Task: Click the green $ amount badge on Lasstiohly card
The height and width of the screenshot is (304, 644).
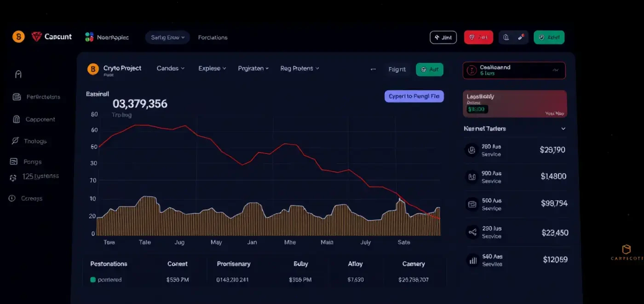Action: (477, 110)
